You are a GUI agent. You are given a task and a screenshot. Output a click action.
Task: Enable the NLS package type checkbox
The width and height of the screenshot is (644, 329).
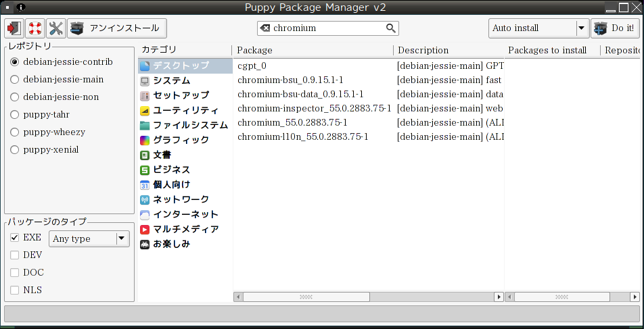pyautogui.click(x=15, y=290)
